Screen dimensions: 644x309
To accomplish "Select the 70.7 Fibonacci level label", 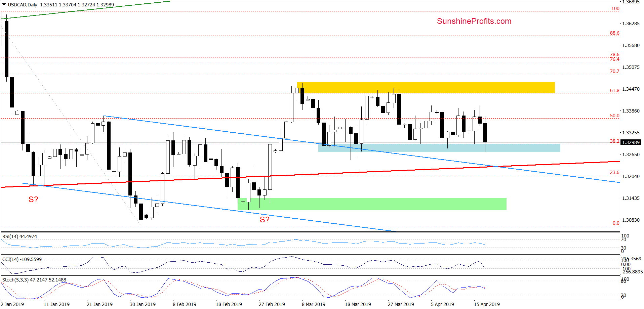I will point(614,71).
